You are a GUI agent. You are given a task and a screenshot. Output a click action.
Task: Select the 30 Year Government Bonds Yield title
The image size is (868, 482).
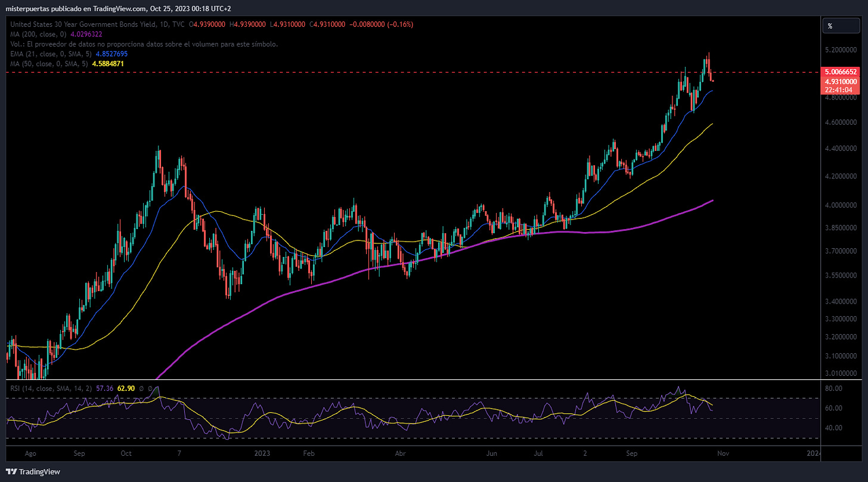click(96, 24)
